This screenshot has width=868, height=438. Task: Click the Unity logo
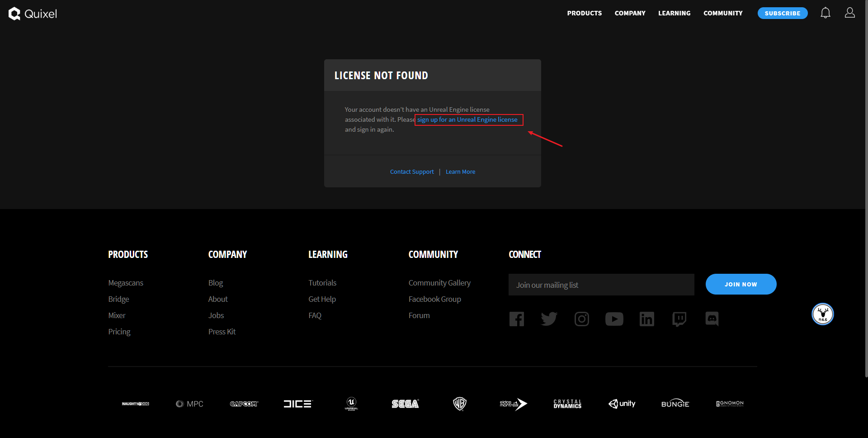click(622, 404)
